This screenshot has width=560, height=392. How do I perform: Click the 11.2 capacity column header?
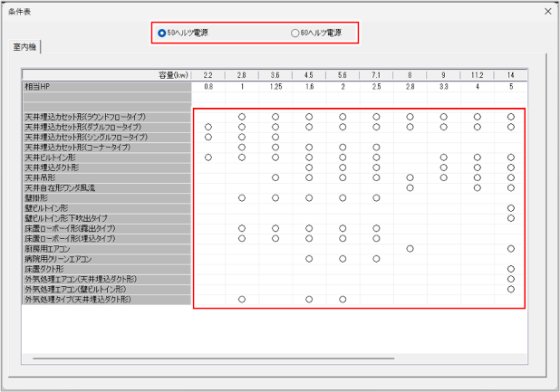coord(477,75)
